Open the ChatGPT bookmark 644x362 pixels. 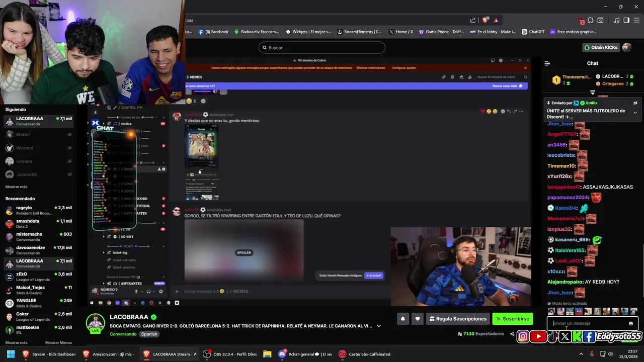click(x=533, y=32)
